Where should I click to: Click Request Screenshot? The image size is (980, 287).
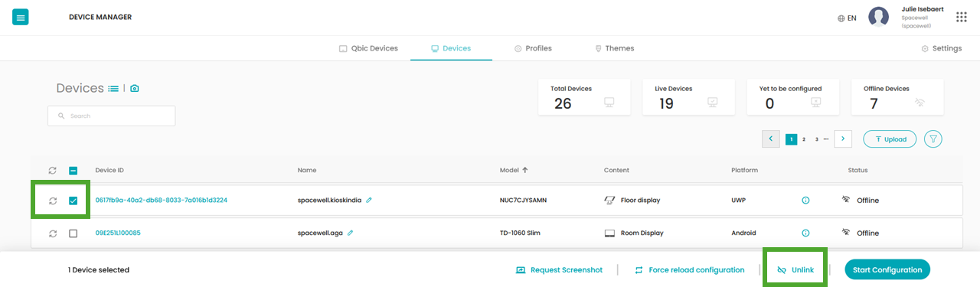(x=559, y=269)
